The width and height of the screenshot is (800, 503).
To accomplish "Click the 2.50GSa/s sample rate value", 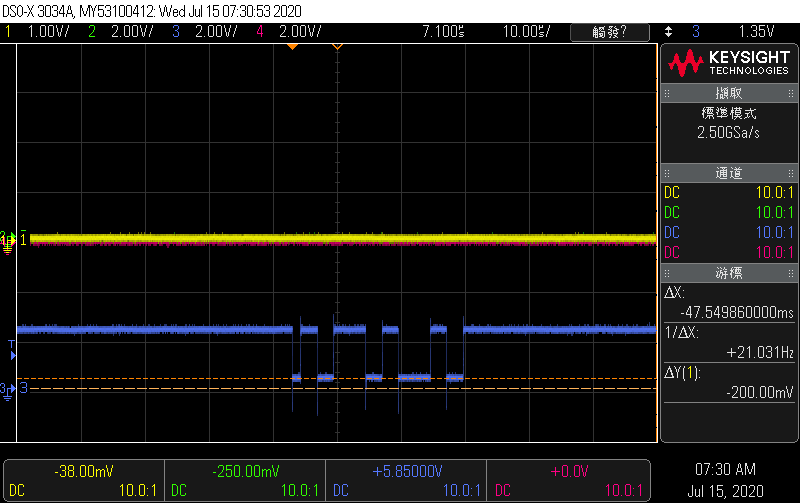I will coord(729,133).
